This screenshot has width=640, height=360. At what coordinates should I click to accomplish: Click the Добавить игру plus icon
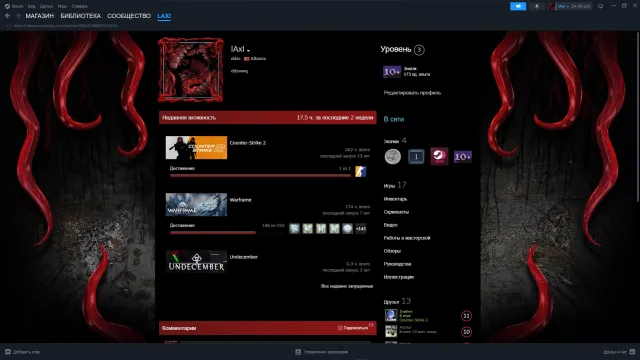coord(8,351)
